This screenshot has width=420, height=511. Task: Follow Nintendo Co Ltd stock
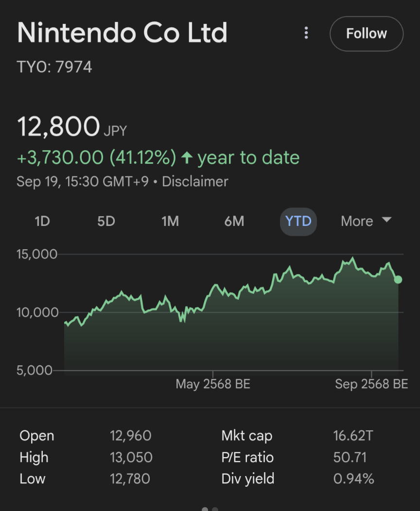pyautogui.click(x=367, y=34)
